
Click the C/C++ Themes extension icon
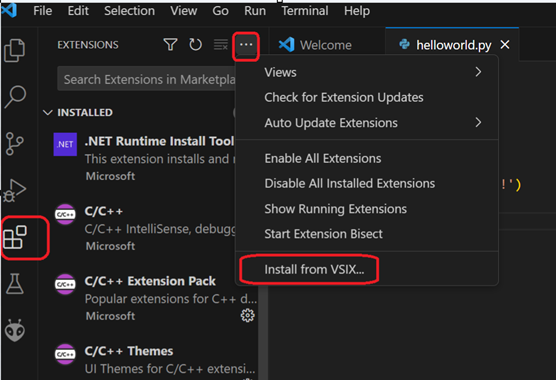point(65,354)
